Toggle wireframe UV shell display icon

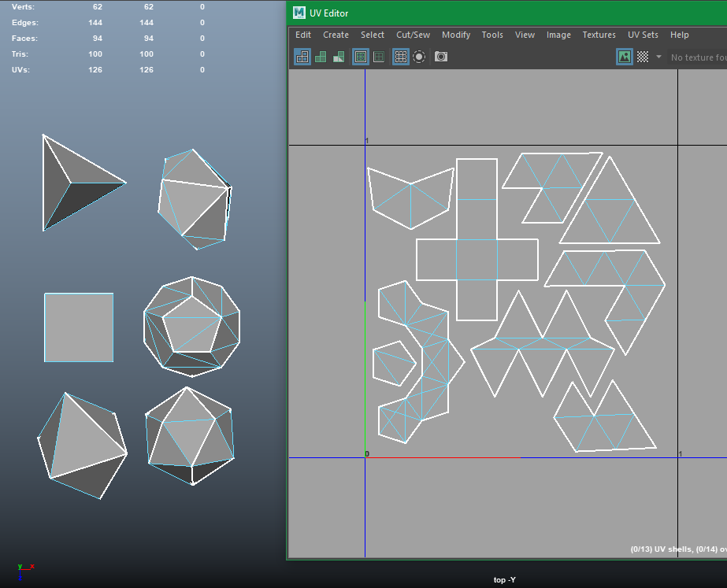click(x=302, y=57)
